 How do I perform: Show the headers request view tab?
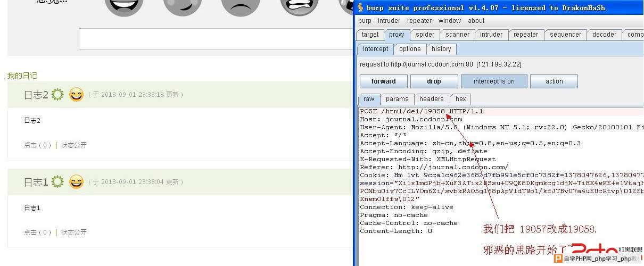[x=432, y=99]
